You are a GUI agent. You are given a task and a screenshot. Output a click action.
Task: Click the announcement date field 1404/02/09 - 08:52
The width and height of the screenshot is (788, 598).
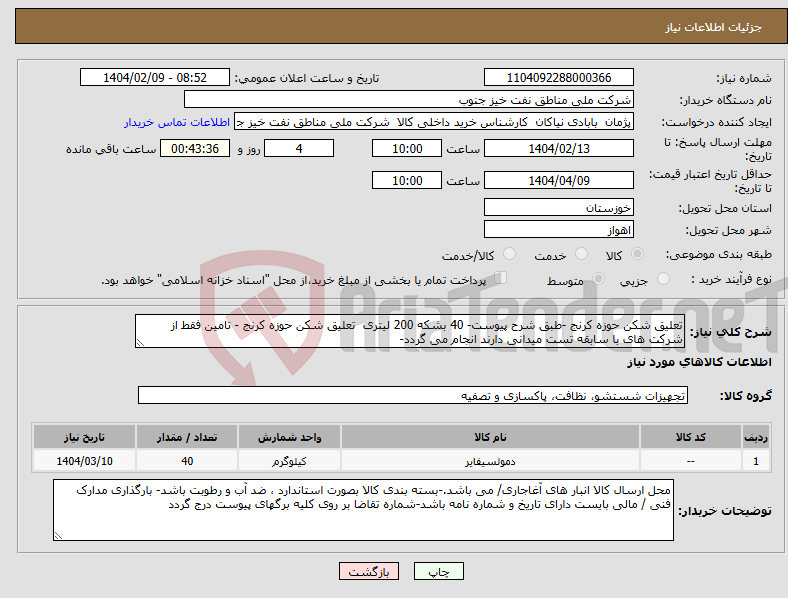coord(155,77)
